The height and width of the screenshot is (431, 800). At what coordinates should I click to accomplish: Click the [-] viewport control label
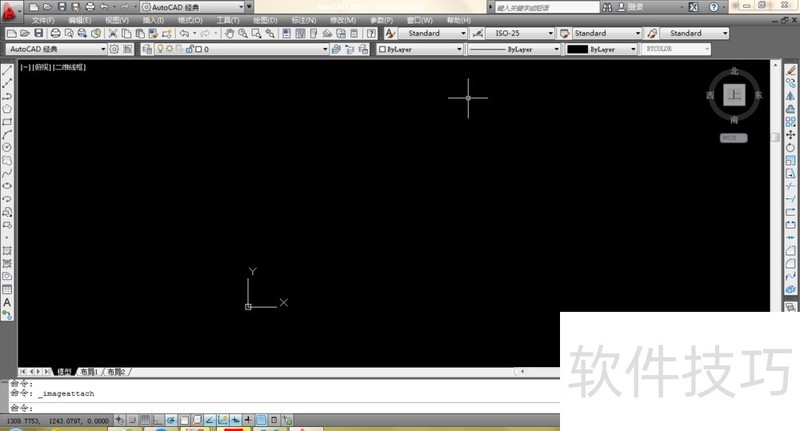(x=25, y=67)
